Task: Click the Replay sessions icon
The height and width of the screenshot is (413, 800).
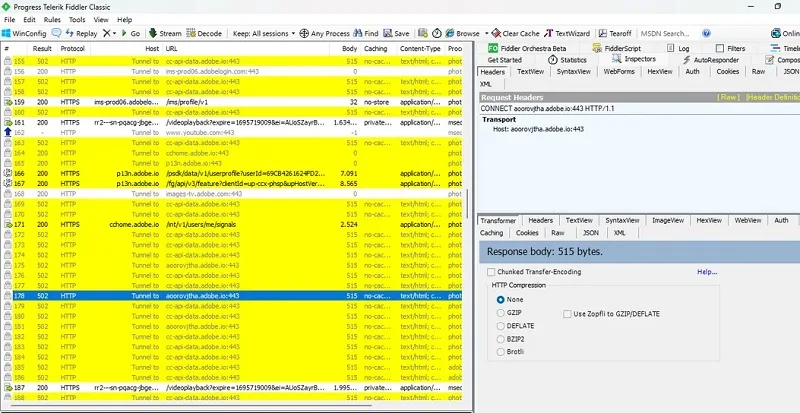Action: point(69,33)
